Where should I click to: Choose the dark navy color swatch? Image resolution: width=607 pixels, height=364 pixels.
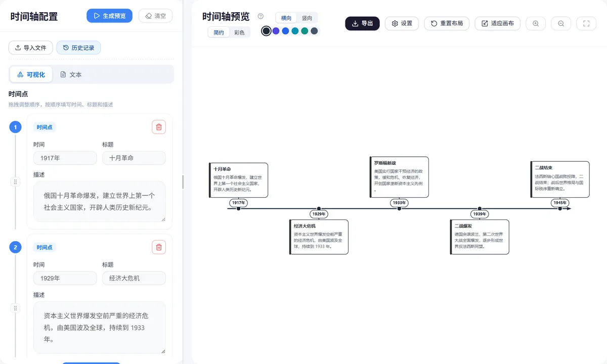point(266,31)
